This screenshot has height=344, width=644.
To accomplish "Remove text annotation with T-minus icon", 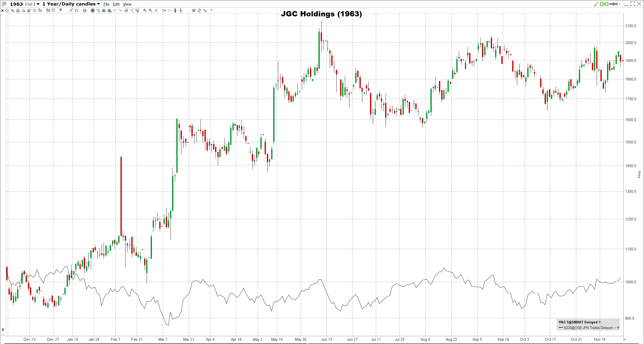I will click(109, 11).
